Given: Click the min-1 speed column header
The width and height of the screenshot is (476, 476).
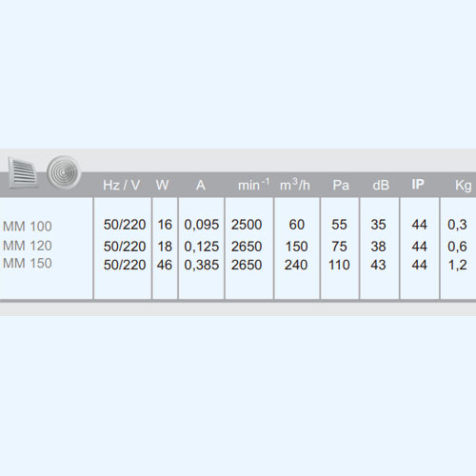Looking at the screenshot, I should [253, 185].
